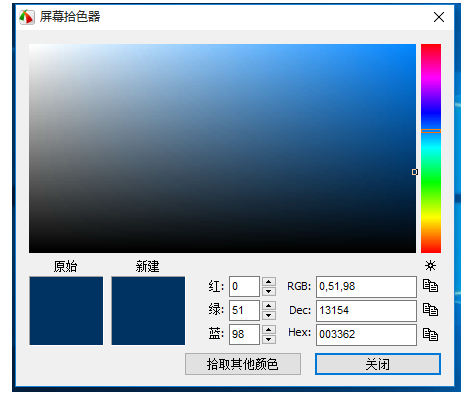Decrease the red (红) value with down arrow

[x=269, y=291]
